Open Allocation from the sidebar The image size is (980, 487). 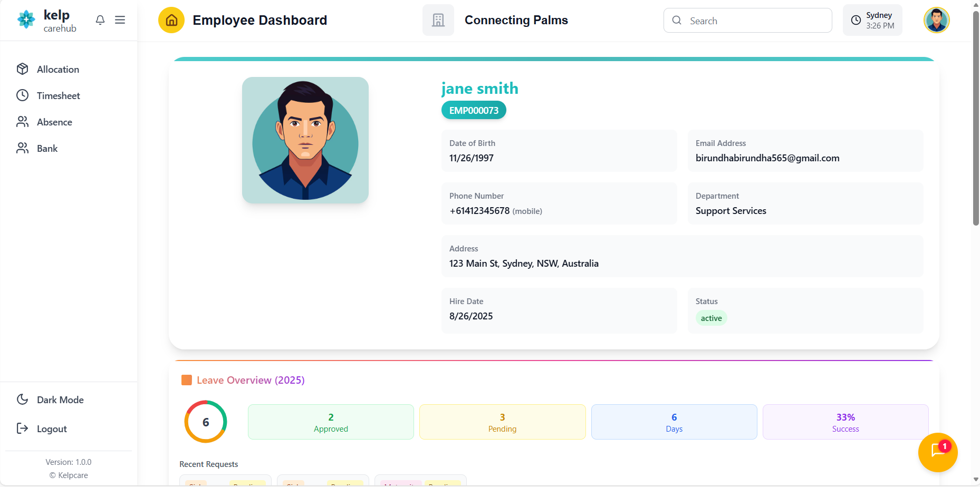pyautogui.click(x=58, y=70)
